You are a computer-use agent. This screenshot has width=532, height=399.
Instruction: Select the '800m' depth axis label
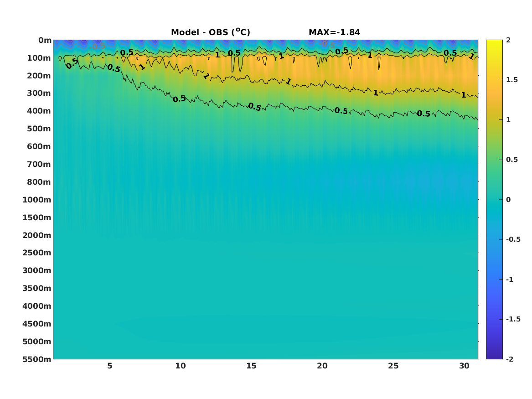coord(39,182)
